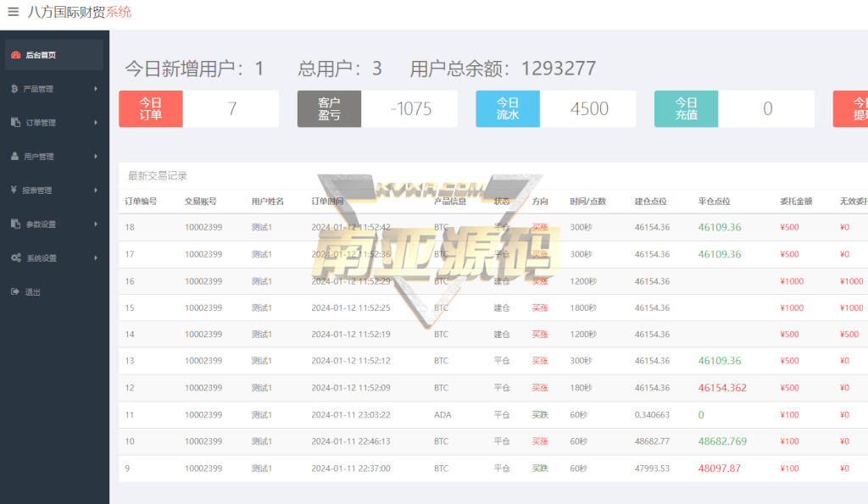Expand the 系统设置 arrow
Image resolution: width=868 pixels, height=504 pixels.
click(x=96, y=258)
